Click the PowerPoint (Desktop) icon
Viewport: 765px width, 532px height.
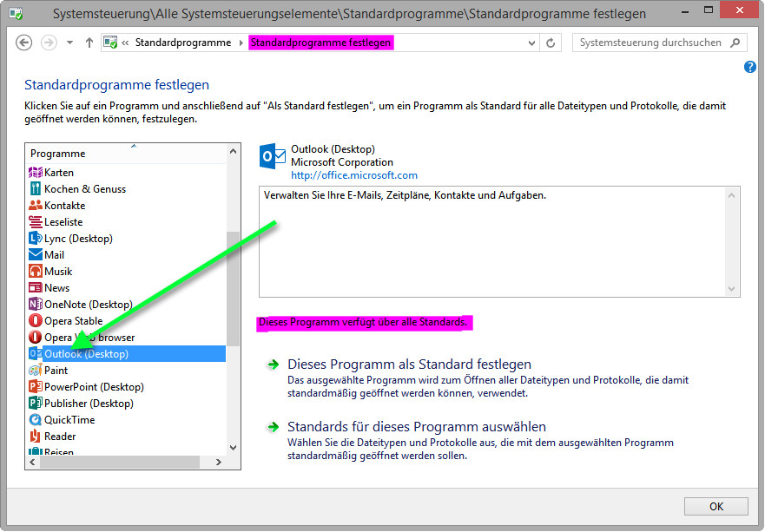(x=35, y=387)
